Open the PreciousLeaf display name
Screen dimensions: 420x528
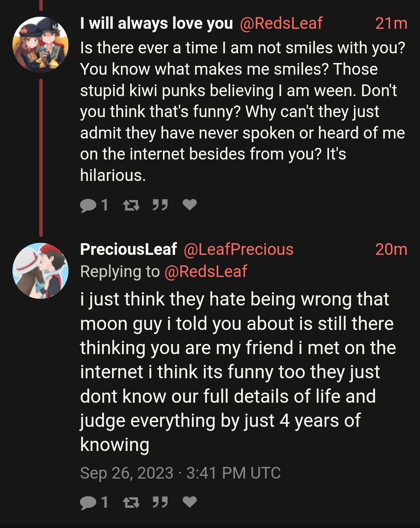pyautogui.click(x=128, y=249)
